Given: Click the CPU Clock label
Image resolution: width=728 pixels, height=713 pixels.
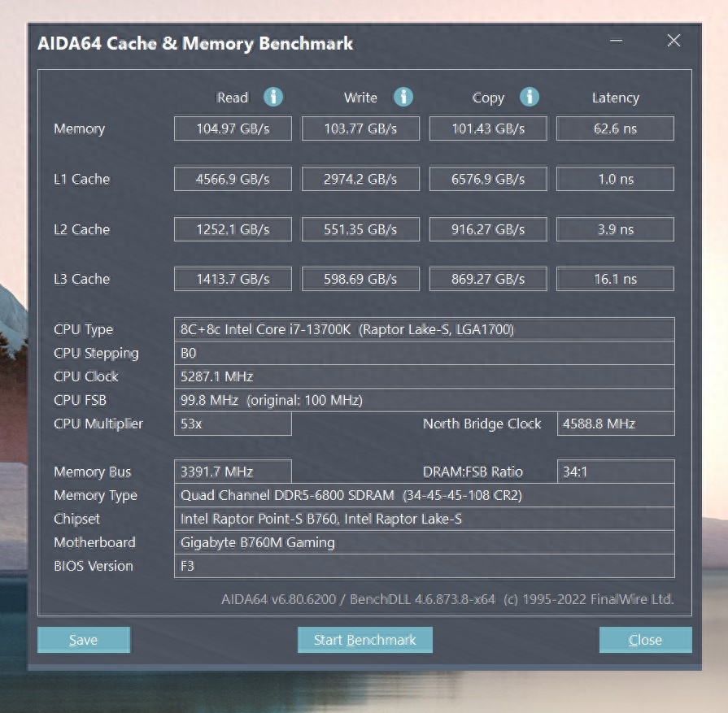Looking at the screenshot, I should 86,376.
